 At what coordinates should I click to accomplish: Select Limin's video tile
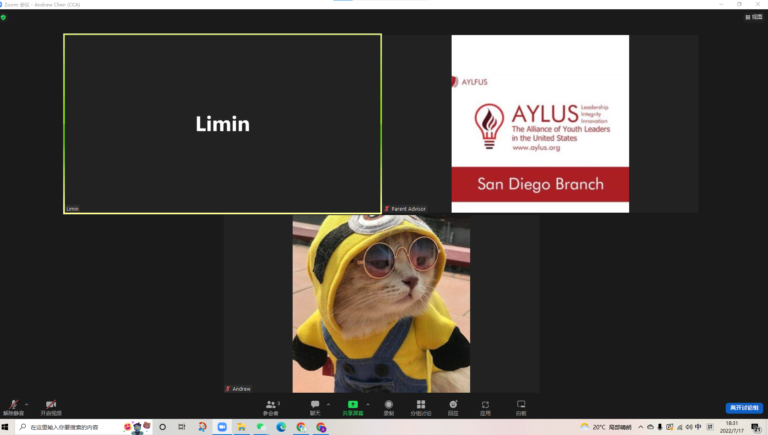[x=222, y=123]
